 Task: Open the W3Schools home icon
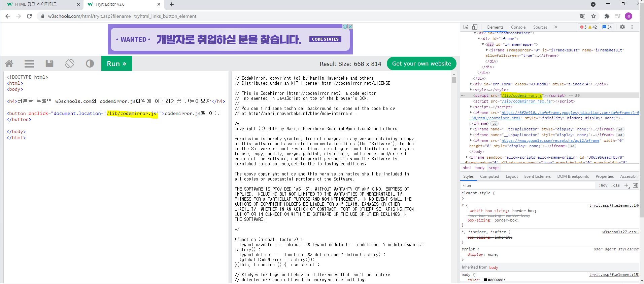pyautogui.click(x=9, y=64)
